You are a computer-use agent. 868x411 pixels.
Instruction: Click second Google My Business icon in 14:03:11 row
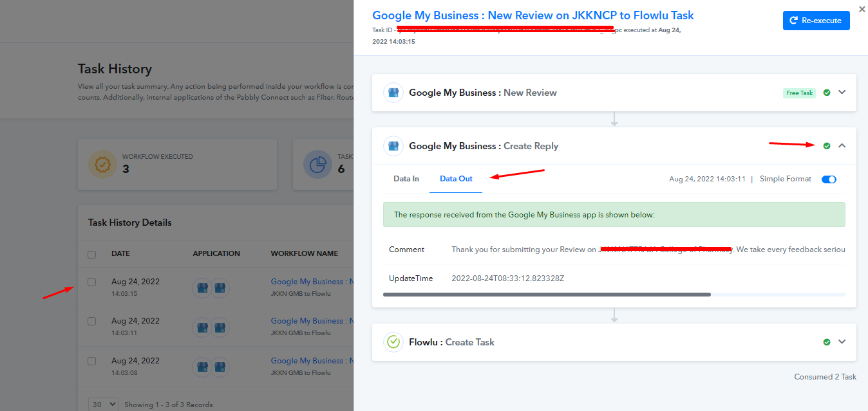(220, 327)
